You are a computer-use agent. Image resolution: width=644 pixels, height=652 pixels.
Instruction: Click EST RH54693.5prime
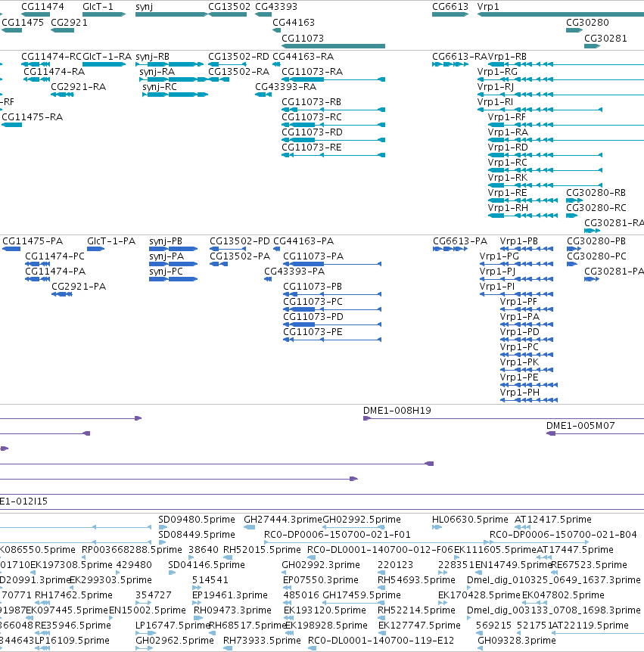click(416, 580)
